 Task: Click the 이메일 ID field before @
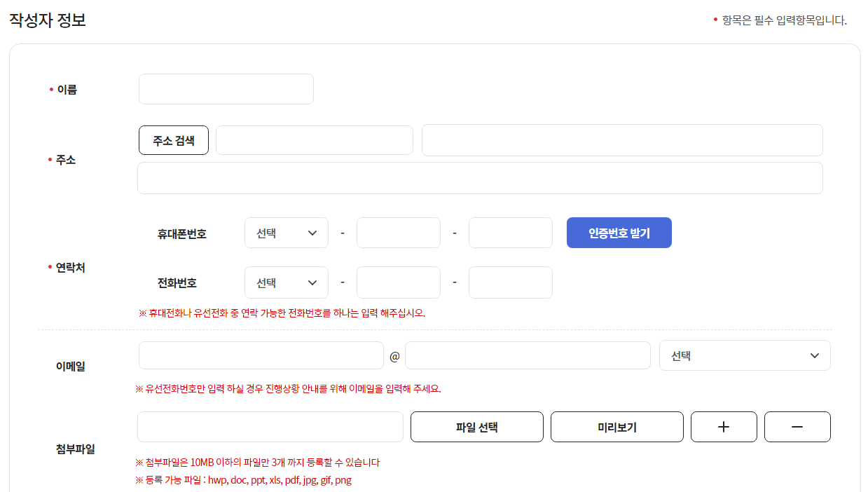point(261,355)
